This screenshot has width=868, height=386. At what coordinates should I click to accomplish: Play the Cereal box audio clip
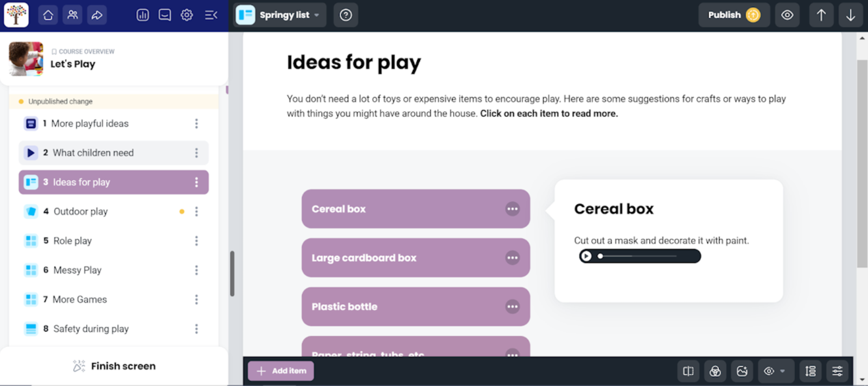[x=586, y=256]
